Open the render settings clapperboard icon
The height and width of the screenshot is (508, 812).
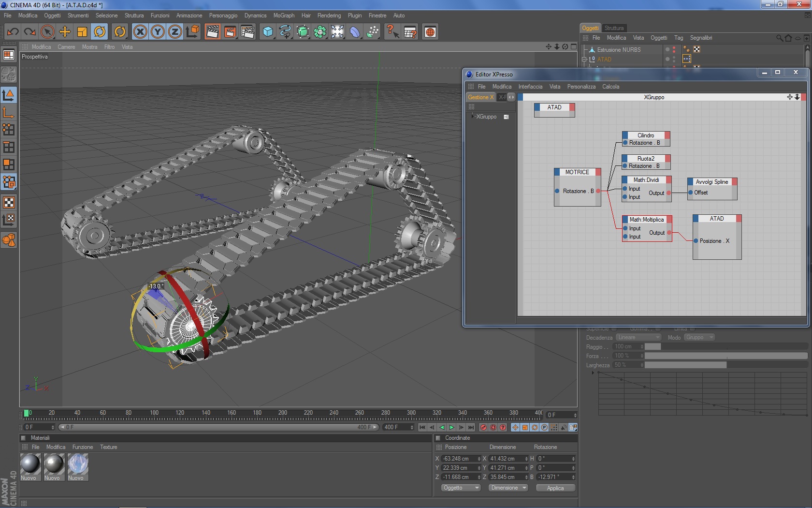tap(247, 32)
